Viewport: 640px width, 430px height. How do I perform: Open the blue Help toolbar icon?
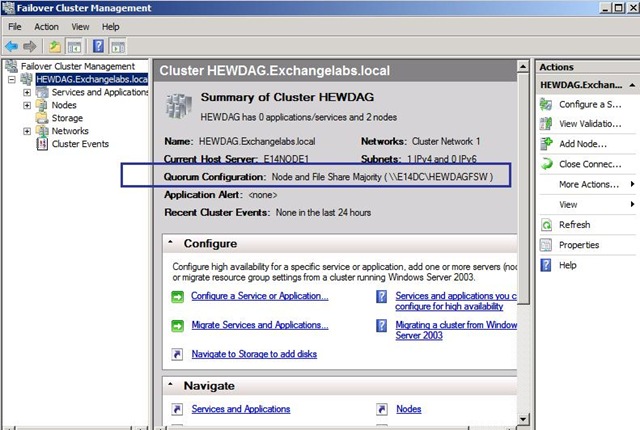(x=98, y=46)
